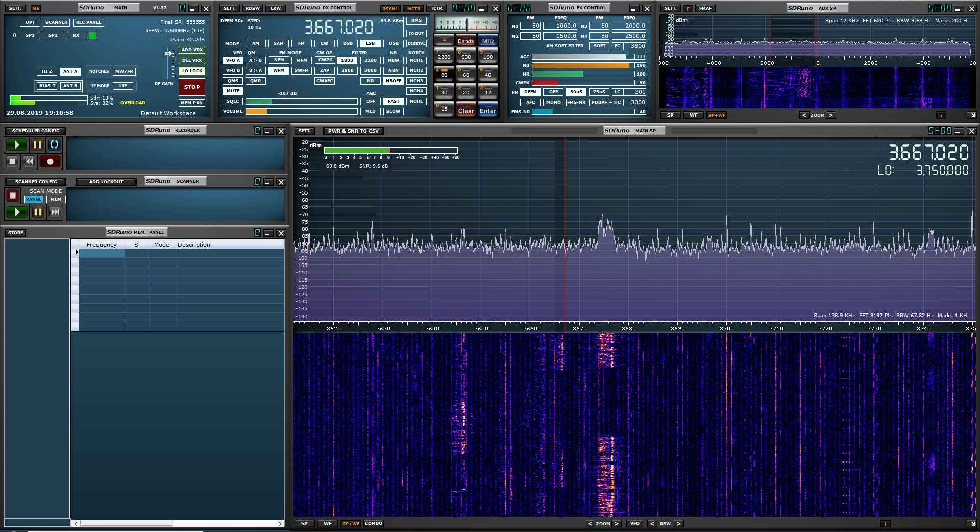The height and width of the screenshot is (532, 980).
Task: Select the 80 meter band button
Action: 444,73
